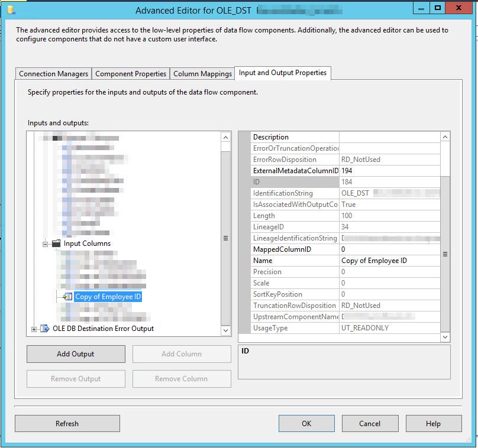Click the disabled Add Column button
Image resolution: width=478 pixels, height=448 pixels.
pos(182,354)
